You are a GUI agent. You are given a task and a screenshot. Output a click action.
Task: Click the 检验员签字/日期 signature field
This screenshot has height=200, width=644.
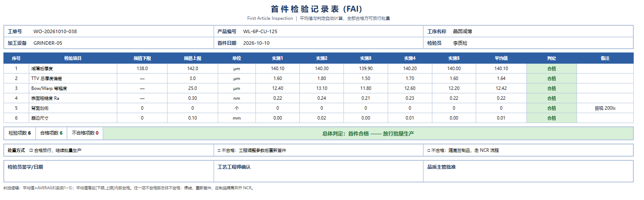109,171
